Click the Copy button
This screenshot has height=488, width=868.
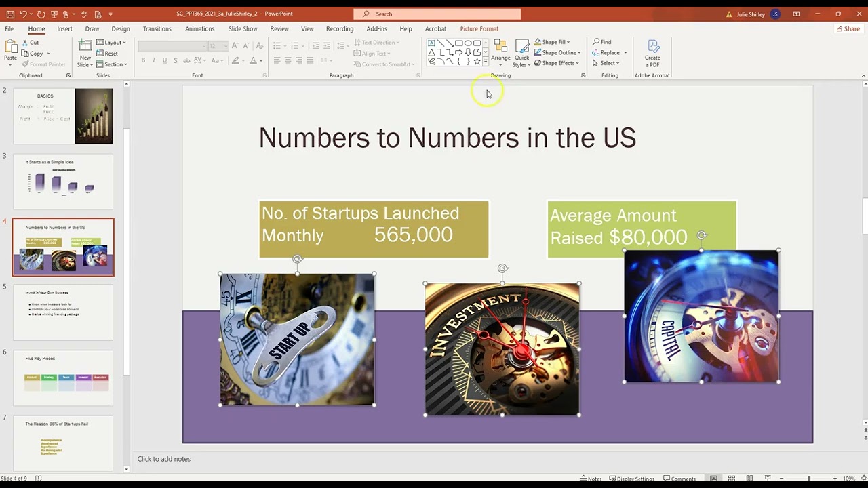(x=35, y=54)
